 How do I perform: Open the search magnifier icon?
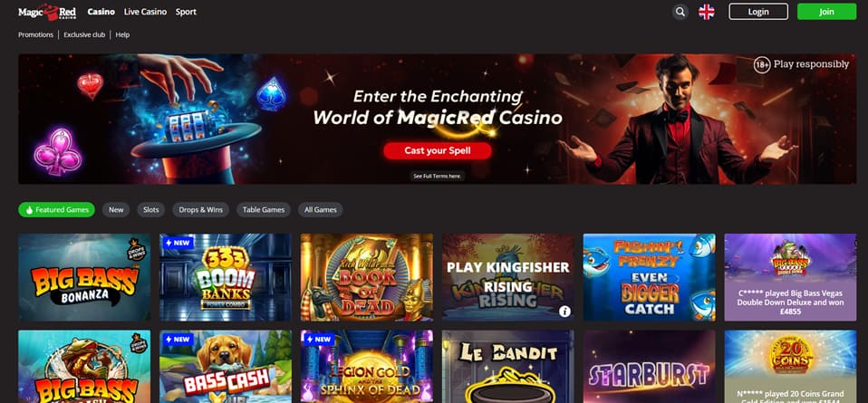pos(680,12)
